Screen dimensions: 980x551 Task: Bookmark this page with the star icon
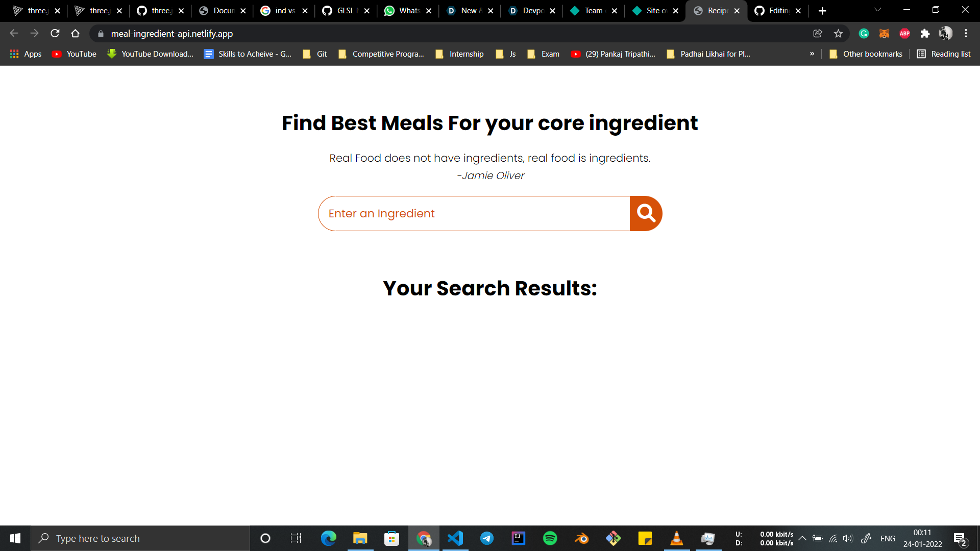click(x=838, y=33)
